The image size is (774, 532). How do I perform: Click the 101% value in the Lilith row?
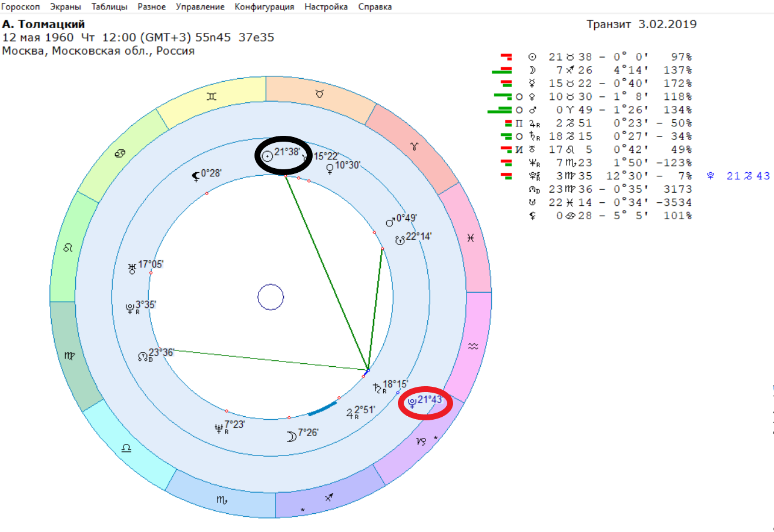pyautogui.click(x=678, y=216)
